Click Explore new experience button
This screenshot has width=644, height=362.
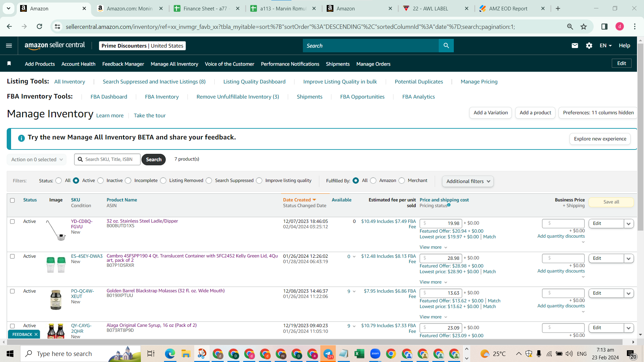tap(600, 139)
